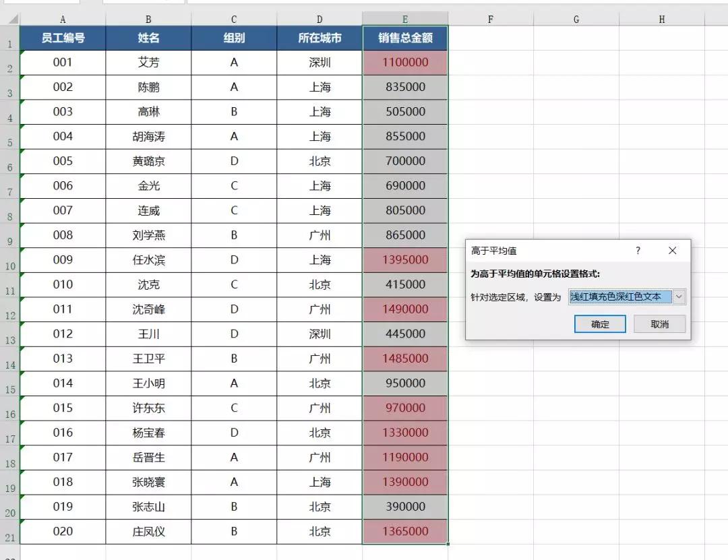The image size is (728, 560).
Task: Click the select-all corner triangle
Action: 13,19
